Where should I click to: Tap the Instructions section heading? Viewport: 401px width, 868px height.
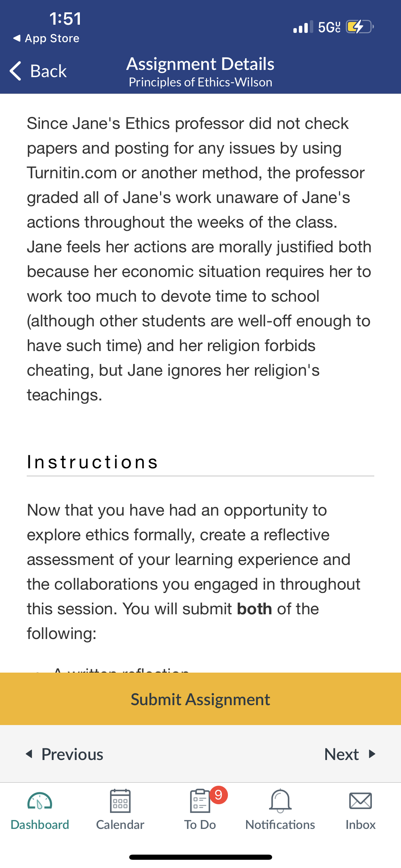[x=93, y=462]
